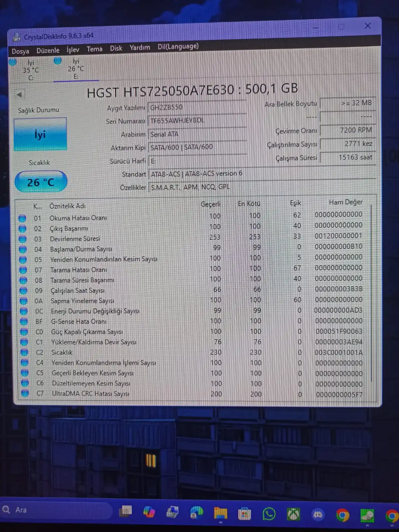Click the status dot for Çıkış Başarımı
Viewport: 399px width, 532px height.
click(22, 229)
